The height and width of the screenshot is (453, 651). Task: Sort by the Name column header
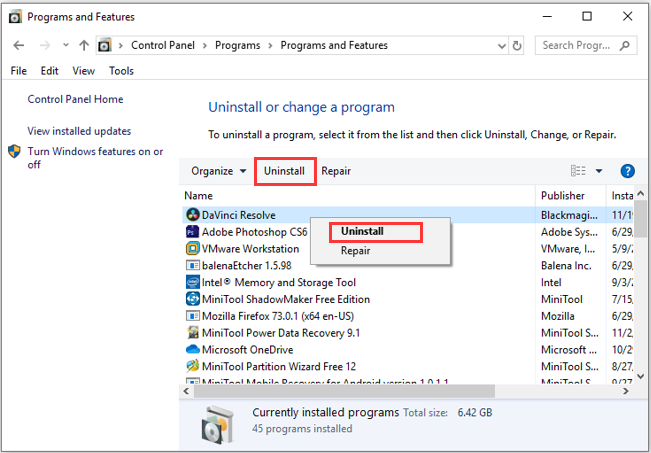pyautogui.click(x=198, y=196)
